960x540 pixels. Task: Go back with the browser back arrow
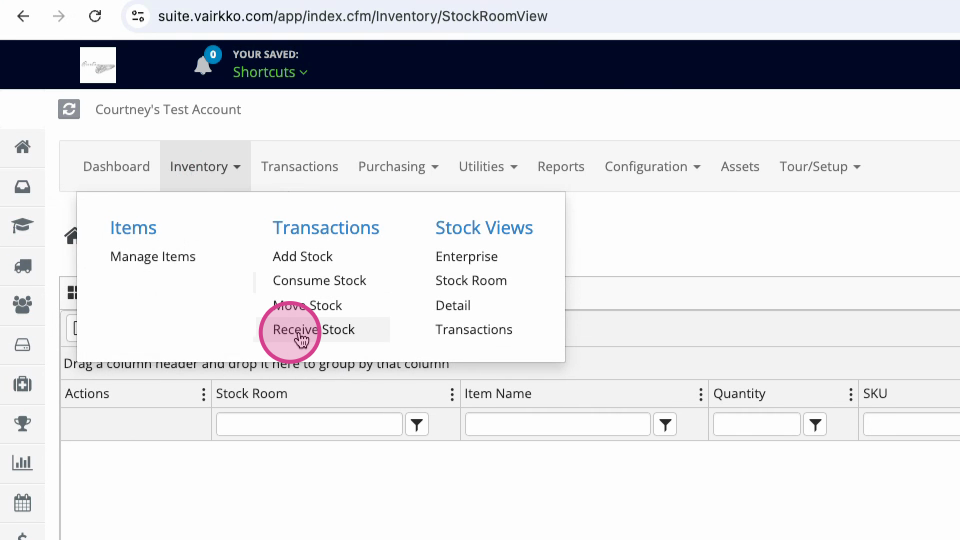(x=23, y=17)
